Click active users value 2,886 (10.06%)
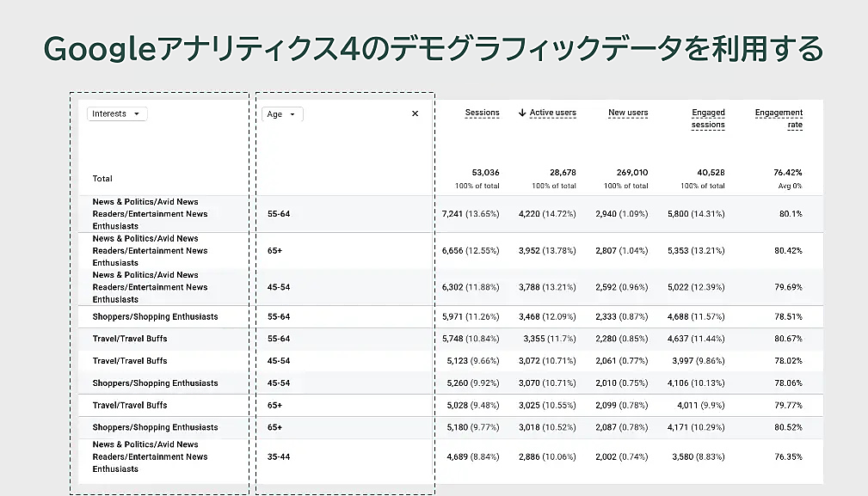The height and width of the screenshot is (496, 868). click(547, 456)
